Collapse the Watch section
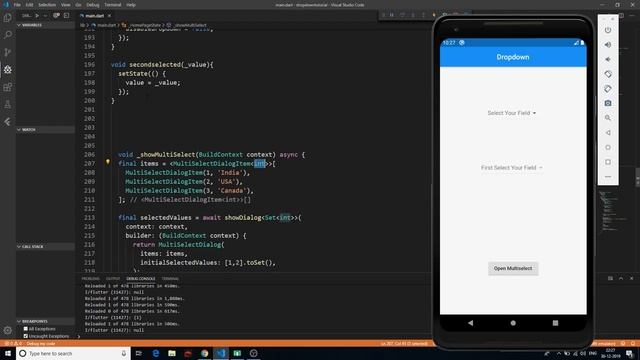 pyautogui.click(x=45, y=129)
